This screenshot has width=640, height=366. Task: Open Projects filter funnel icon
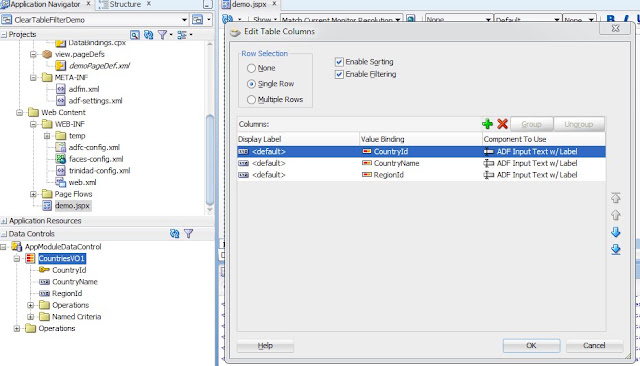162,35
